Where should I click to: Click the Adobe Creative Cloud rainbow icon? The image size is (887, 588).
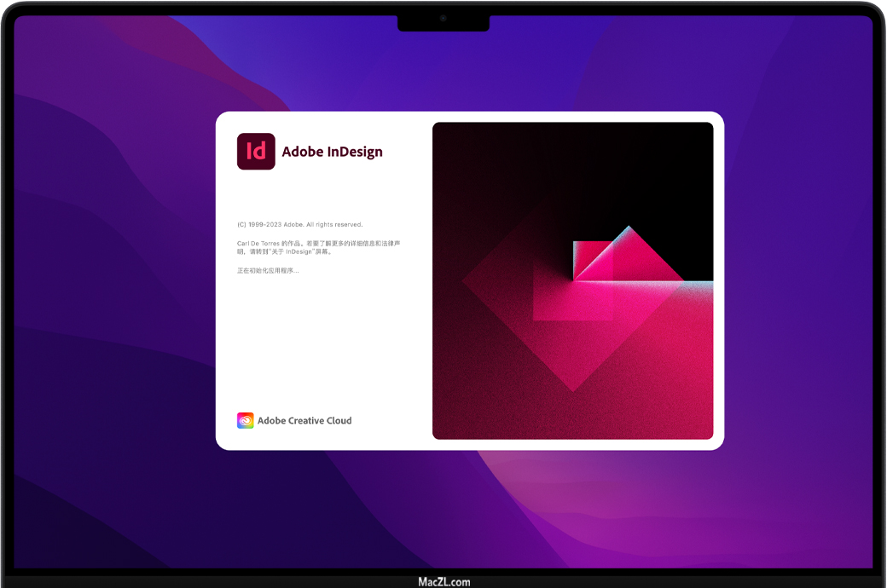click(246, 420)
